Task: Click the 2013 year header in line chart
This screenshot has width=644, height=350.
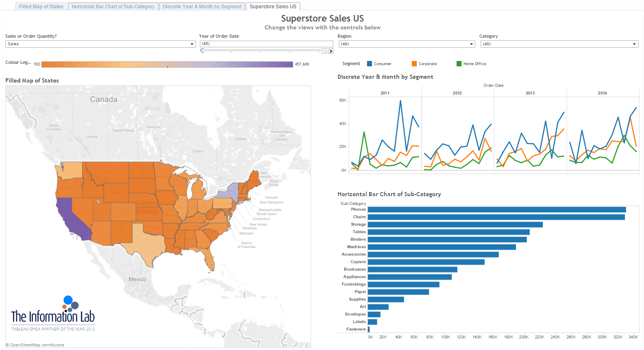Action: coord(530,93)
